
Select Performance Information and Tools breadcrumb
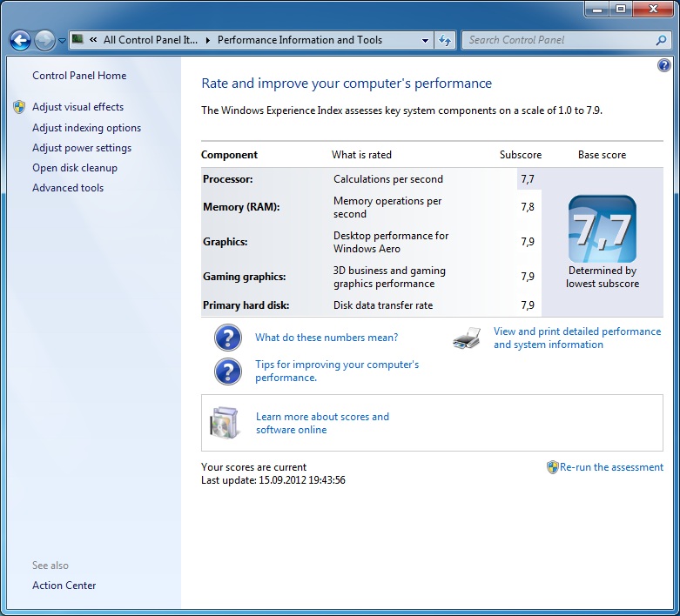pyautogui.click(x=300, y=40)
